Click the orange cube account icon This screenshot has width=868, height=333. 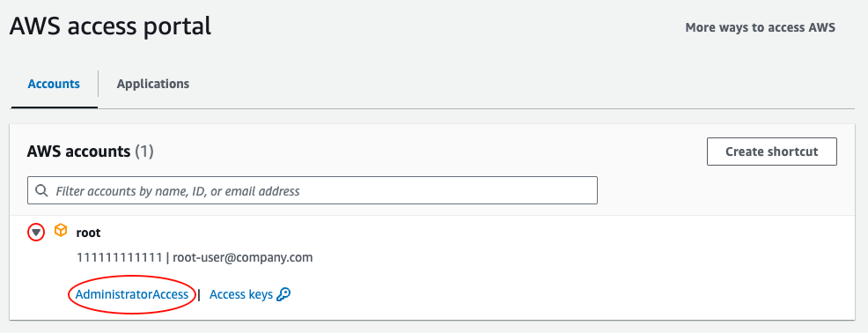click(61, 231)
